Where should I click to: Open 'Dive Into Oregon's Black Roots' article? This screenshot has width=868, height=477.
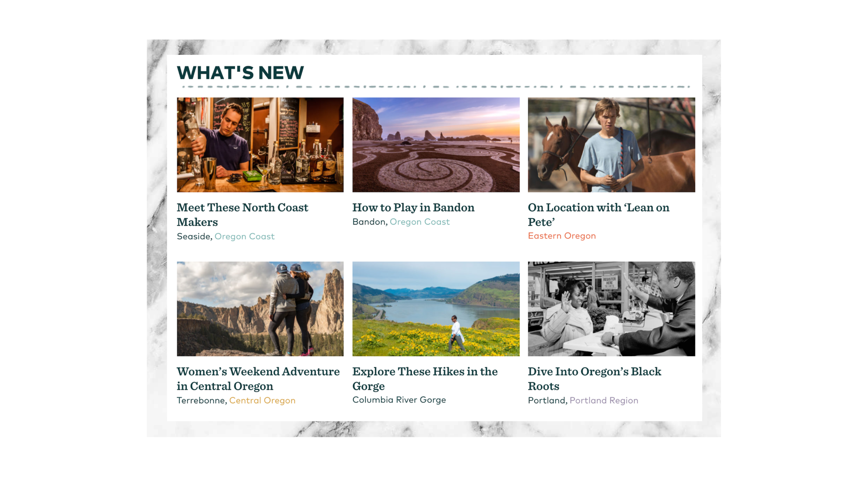[594, 379]
